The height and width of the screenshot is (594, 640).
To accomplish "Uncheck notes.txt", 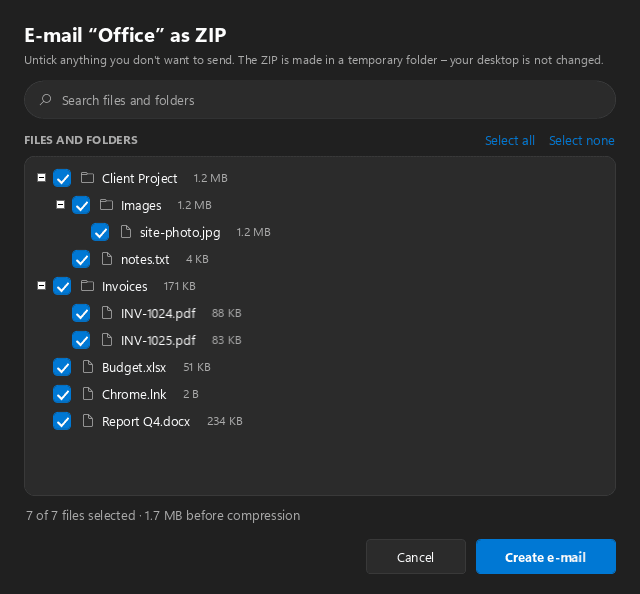I will point(81,259).
